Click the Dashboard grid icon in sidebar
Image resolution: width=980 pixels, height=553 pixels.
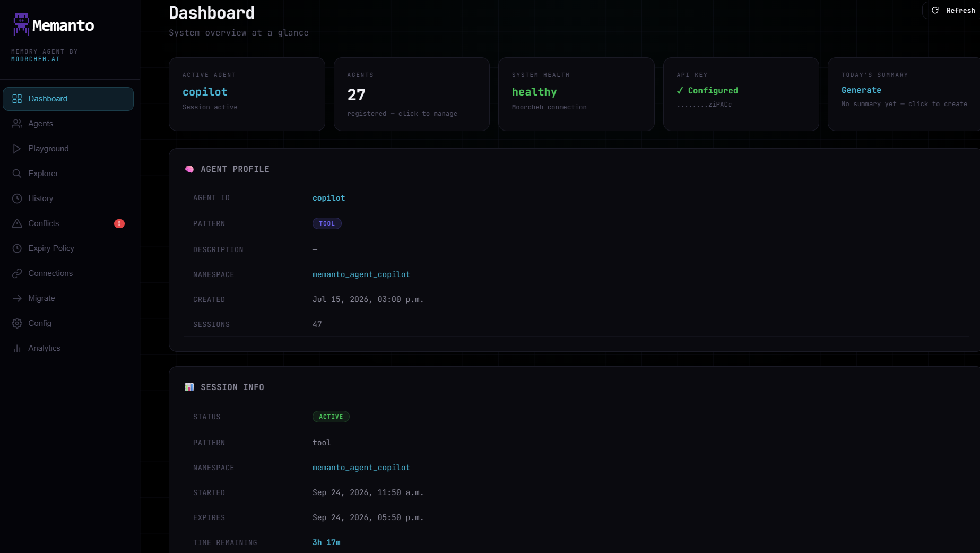click(17, 99)
